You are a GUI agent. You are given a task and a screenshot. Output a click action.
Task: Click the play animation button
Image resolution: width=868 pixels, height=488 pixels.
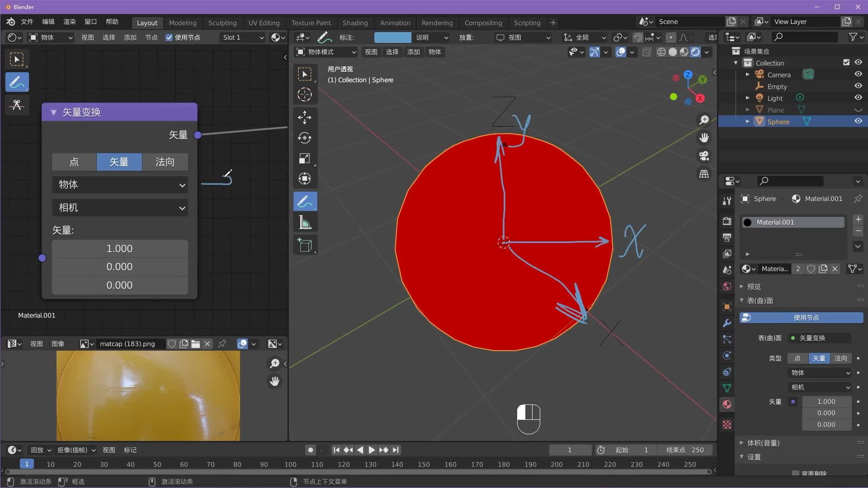pos(371,450)
